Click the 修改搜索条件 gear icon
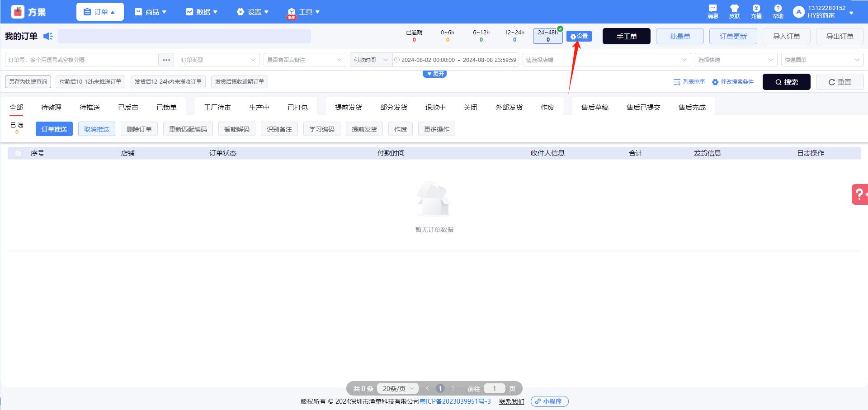The height and width of the screenshot is (410, 868). pos(715,82)
